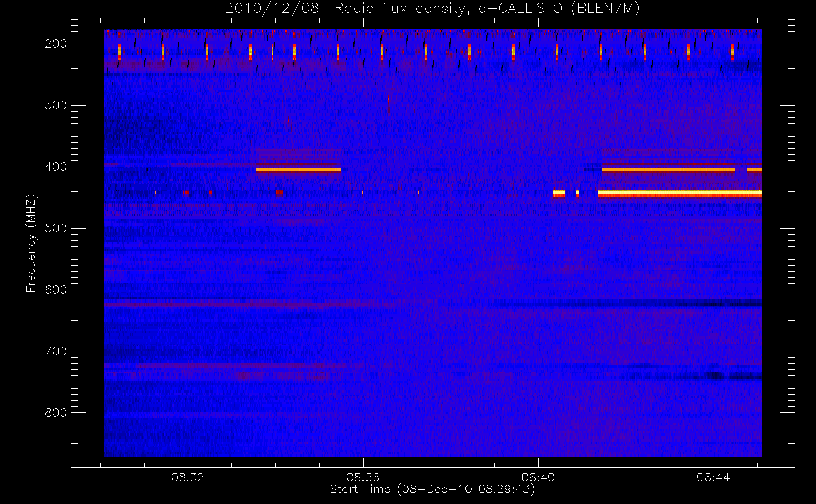Click the 200 frequency tick label
The height and width of the screenshot is (504, 816).
click(56, 44)
